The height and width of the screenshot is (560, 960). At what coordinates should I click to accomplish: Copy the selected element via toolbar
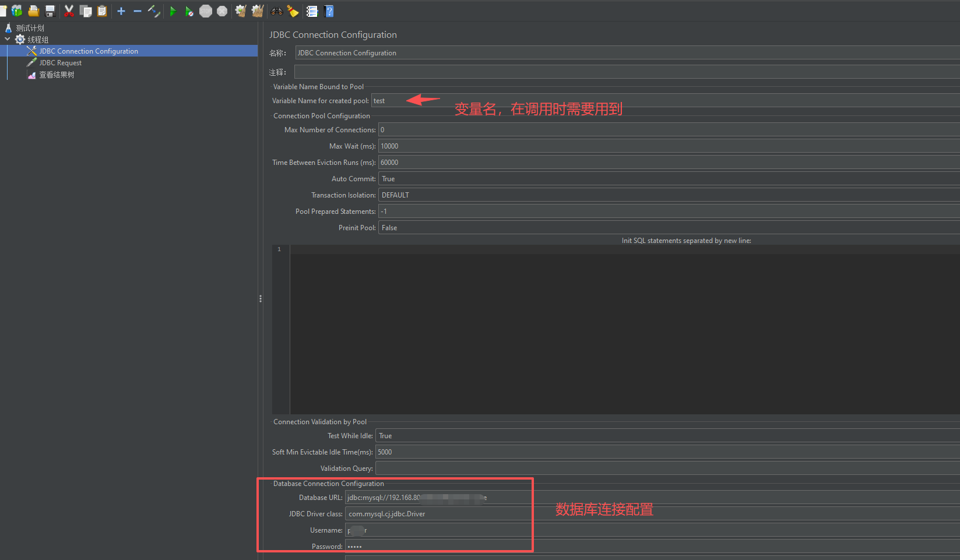[x=86, y=11]
